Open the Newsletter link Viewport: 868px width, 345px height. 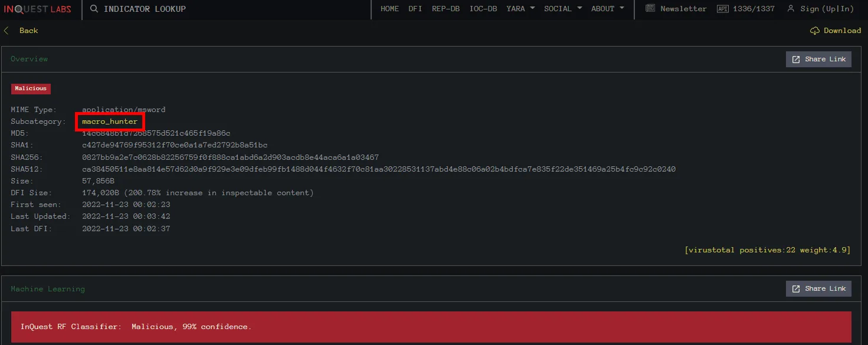[683, 9]
